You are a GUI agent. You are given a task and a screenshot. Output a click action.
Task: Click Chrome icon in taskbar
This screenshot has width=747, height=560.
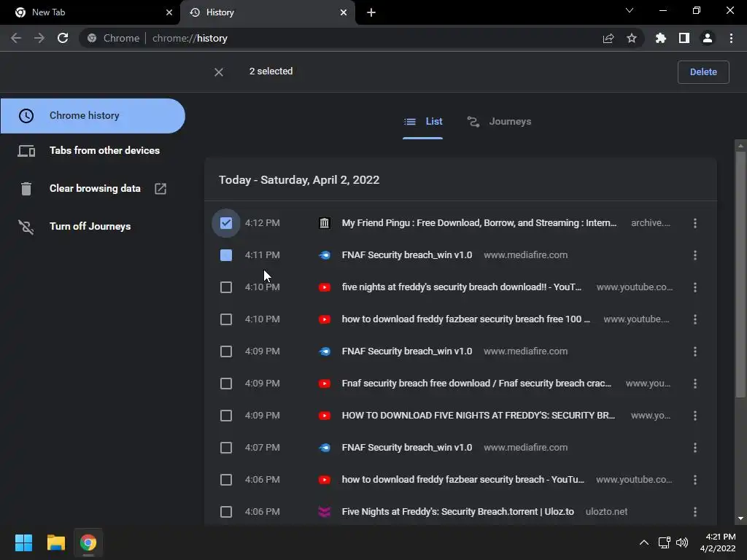pos(88,542)
